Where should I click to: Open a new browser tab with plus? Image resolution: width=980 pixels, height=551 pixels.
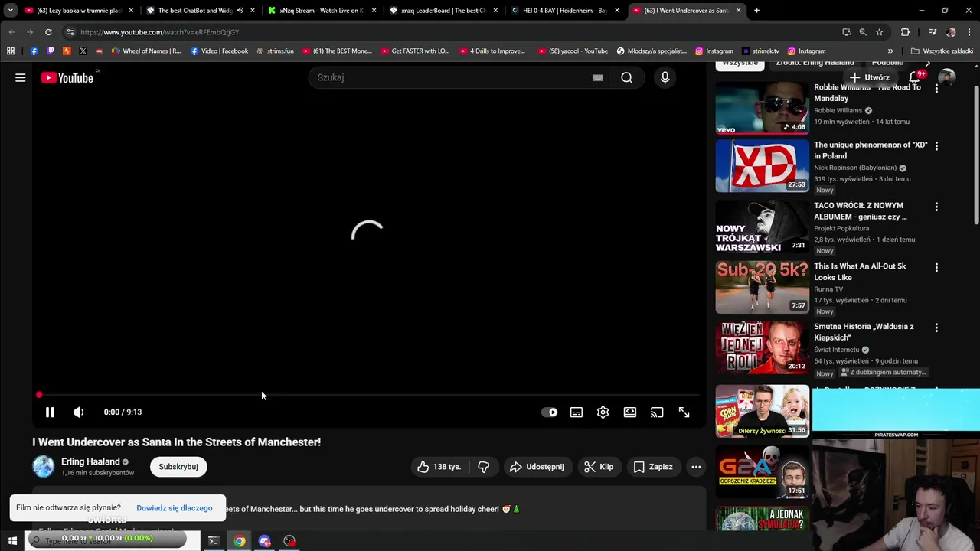(756, 11)
